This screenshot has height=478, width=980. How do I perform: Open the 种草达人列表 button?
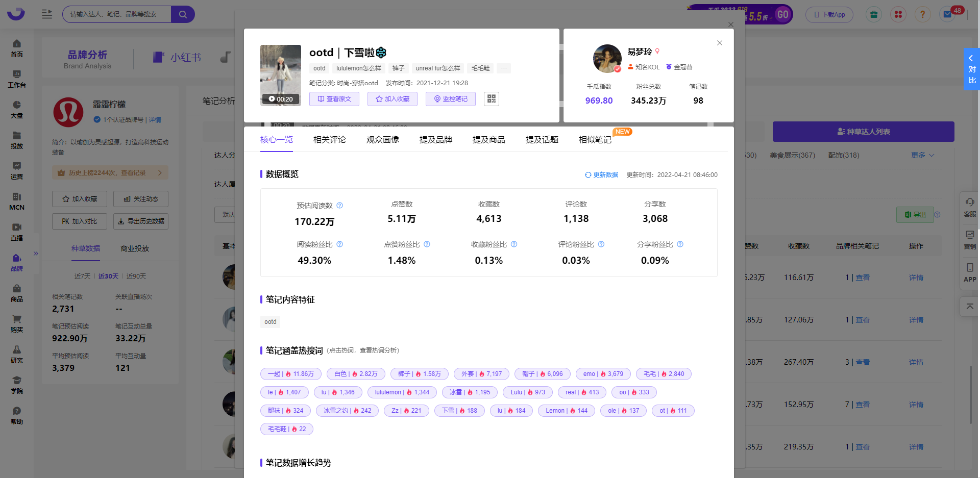[864, 132]
